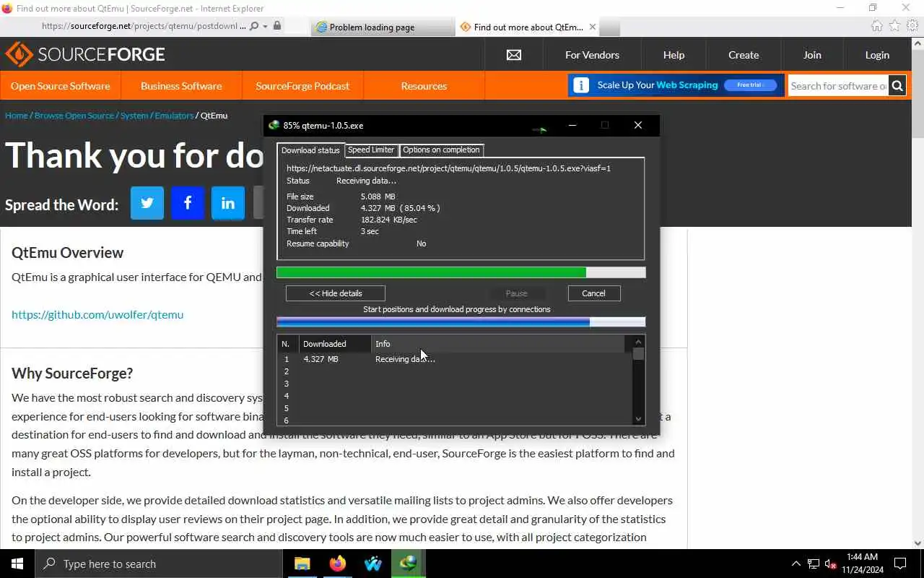Open Internet Download Manager taskbar icon
Image resolution: width=924 pixels, height=578 pixels.
point(409,564)
